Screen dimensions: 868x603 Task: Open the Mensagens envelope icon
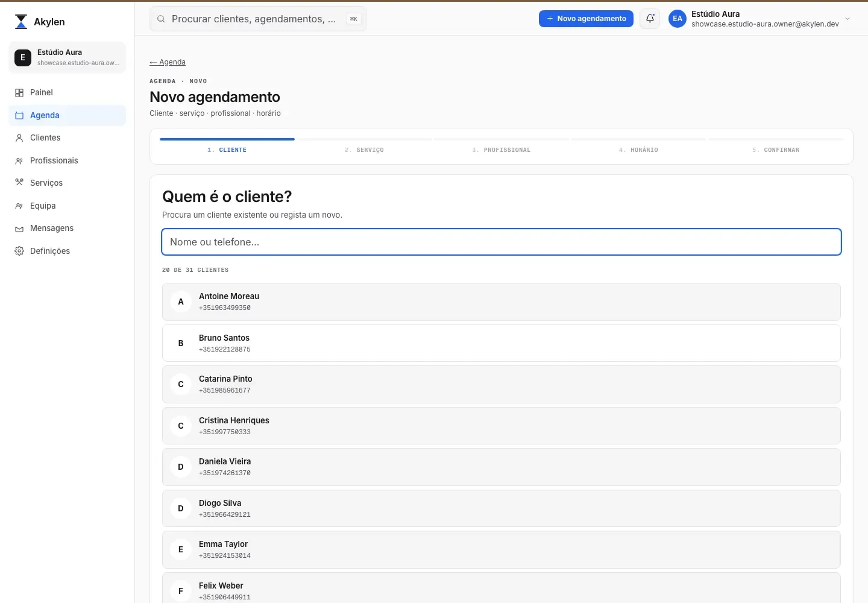(x=19, y=229)
